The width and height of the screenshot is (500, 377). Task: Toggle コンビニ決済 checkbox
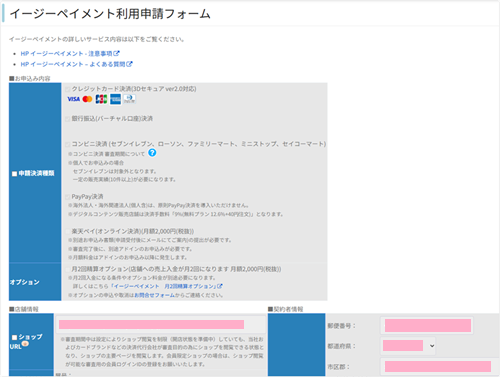click(x=68, y=144)
